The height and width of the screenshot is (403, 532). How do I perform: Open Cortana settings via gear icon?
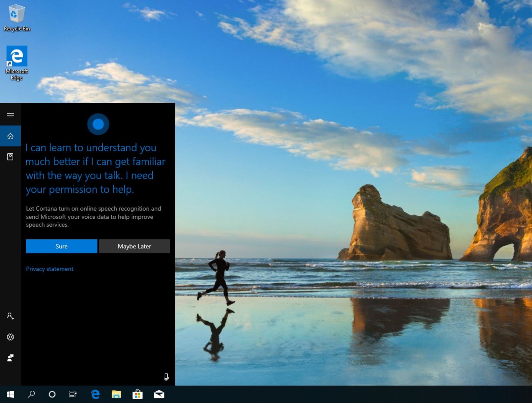11,337
